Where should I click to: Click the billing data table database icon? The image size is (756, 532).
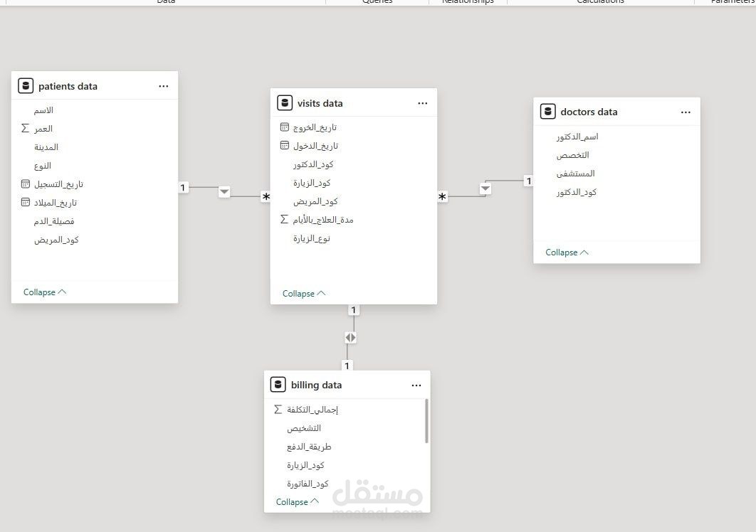coord(278,385)
